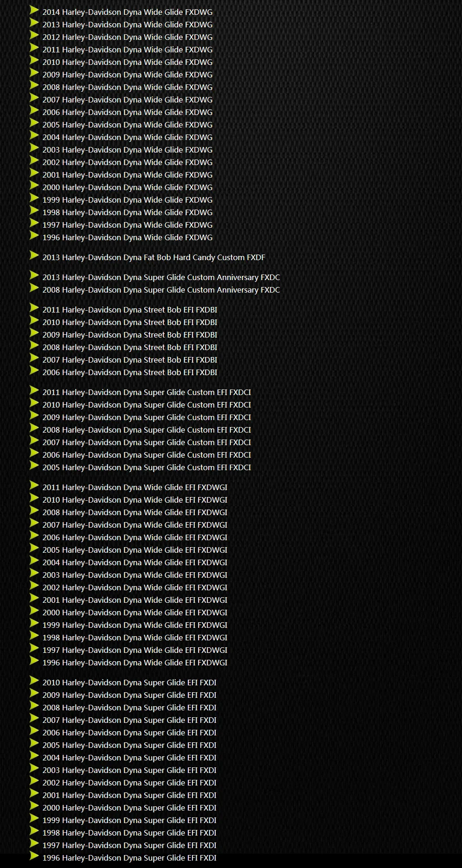Select text 2006 Harley-Davidson Dyna Wide Glide FXDWG
This screenshot has height=868, width=462.
click(128, 112)
